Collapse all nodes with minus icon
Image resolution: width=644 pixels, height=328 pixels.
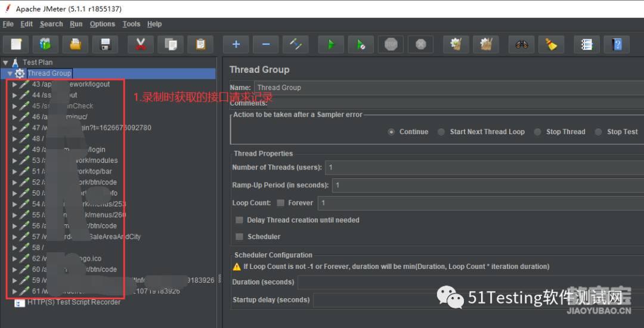[266, 44]
